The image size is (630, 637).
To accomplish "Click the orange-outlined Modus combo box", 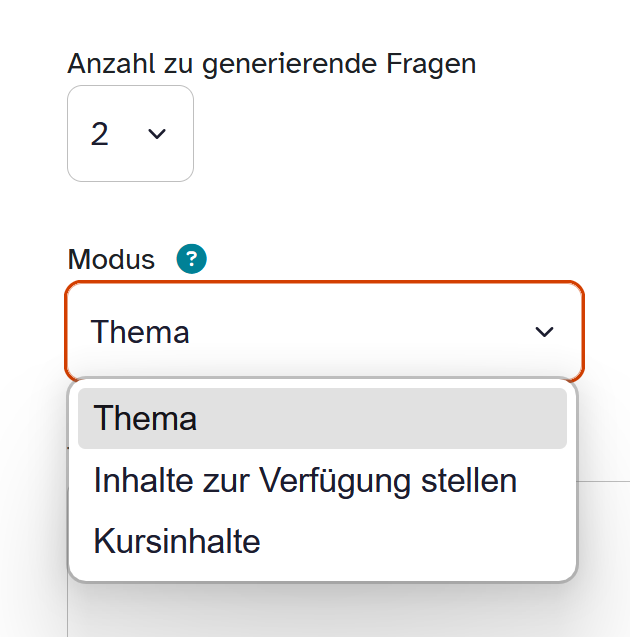I will (324, 332).
